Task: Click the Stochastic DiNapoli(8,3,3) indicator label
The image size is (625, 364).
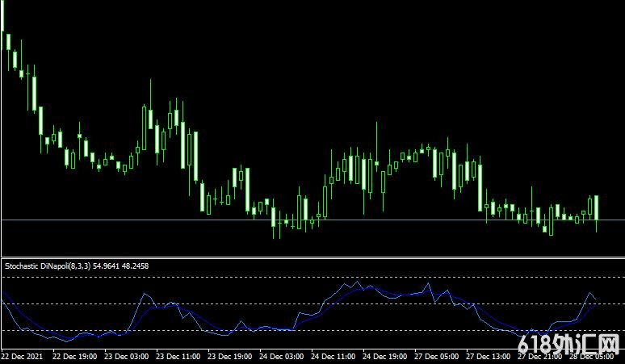Action: 48,266
